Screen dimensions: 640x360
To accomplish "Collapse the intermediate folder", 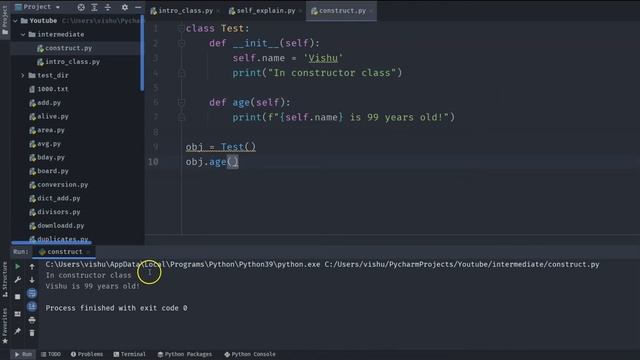I will tap(23, 35).
